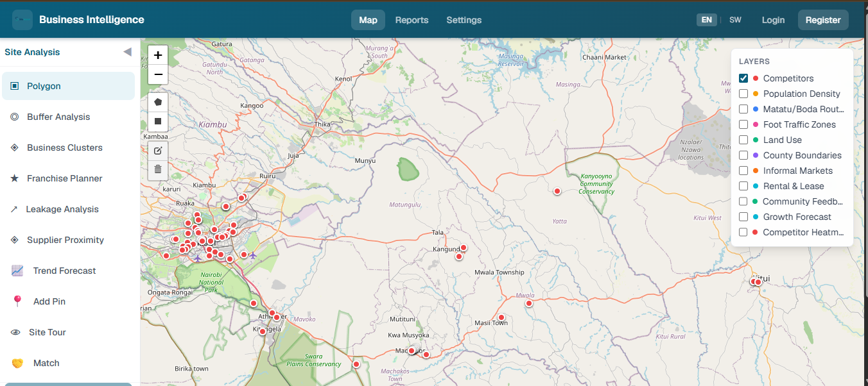Start the Site Tour eye item
Viewport: 868px width, 386px height.
coord(68,332)
